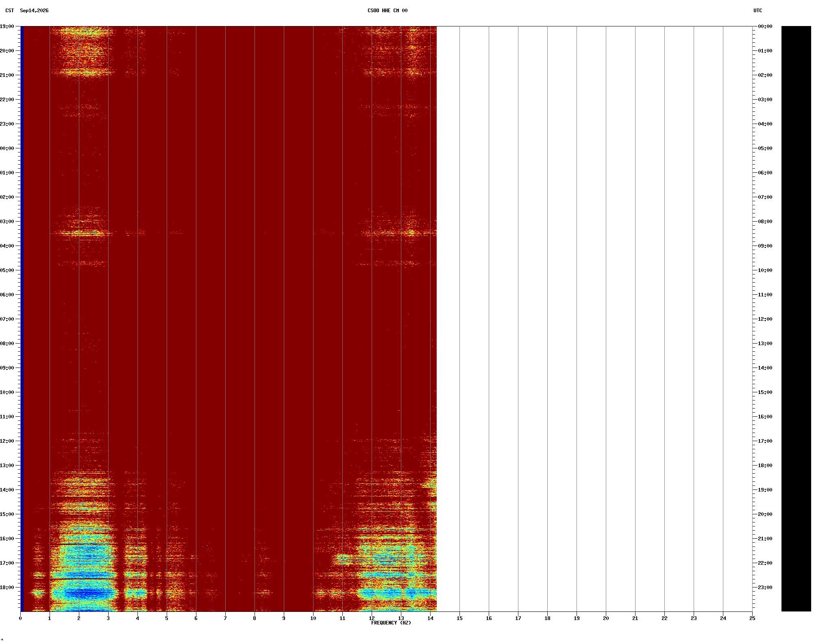
Task: Click the black color bar on right
Action: tap(796, 319)
